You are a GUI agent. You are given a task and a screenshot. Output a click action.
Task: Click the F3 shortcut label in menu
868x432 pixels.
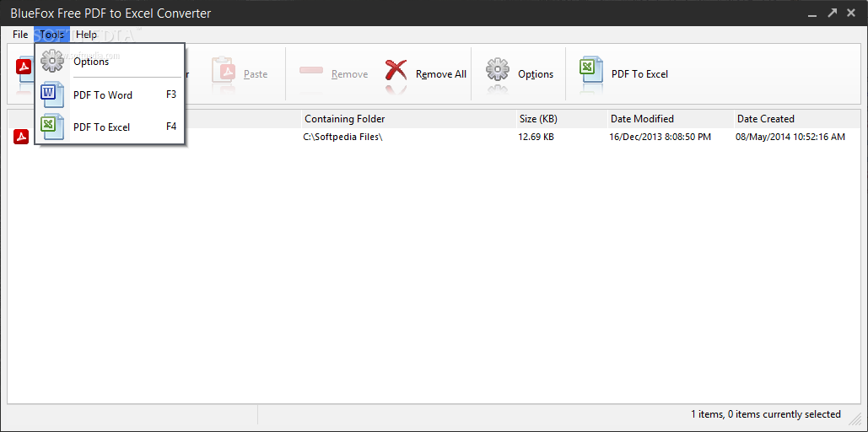point(171,94)
